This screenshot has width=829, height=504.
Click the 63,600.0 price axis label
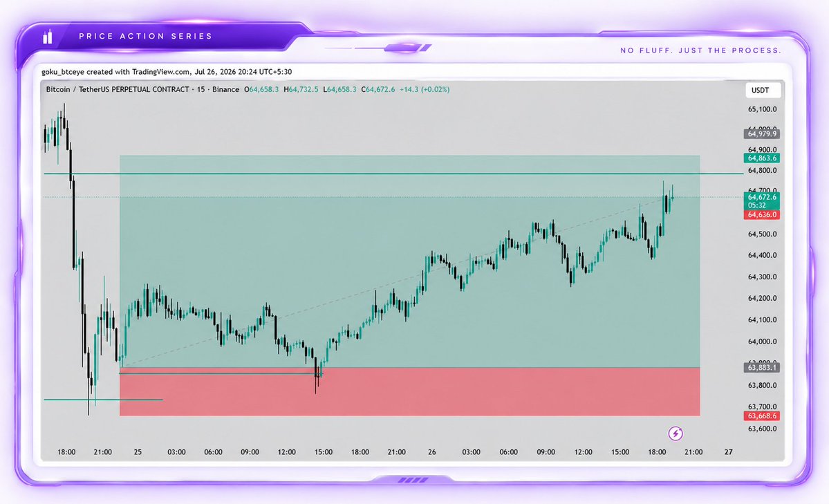coord(763,429)
